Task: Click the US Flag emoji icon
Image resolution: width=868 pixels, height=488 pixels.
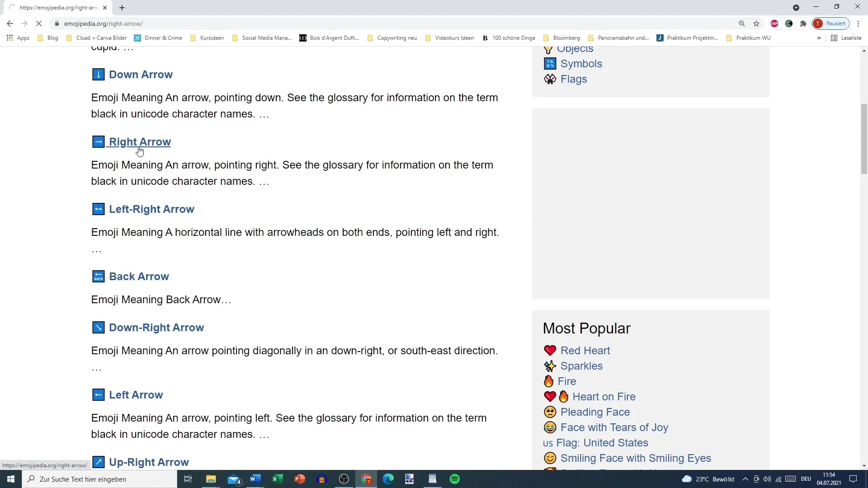Action: pos(547,443)
